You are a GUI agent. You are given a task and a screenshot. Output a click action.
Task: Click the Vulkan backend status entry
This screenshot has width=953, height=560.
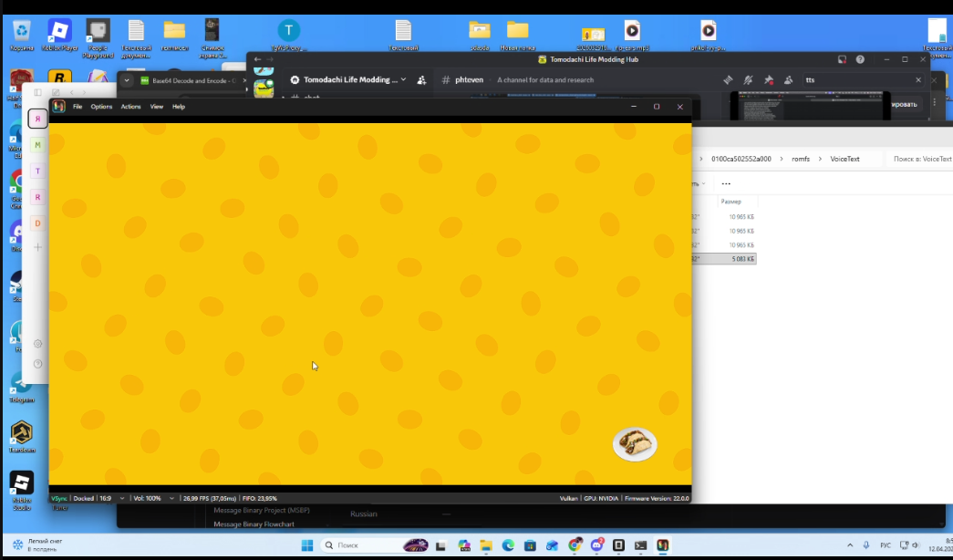(568, 498)
